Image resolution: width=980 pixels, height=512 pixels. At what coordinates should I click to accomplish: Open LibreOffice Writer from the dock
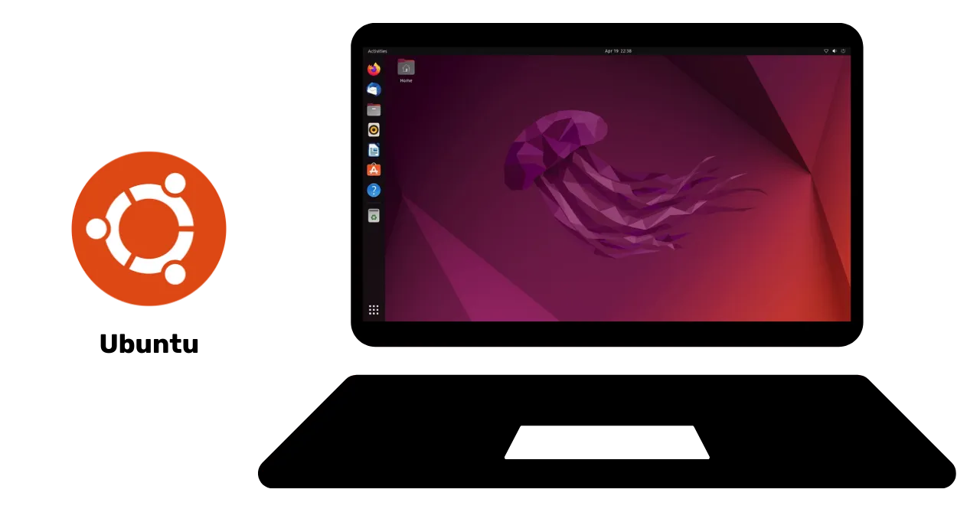click(x=374, y=150)
